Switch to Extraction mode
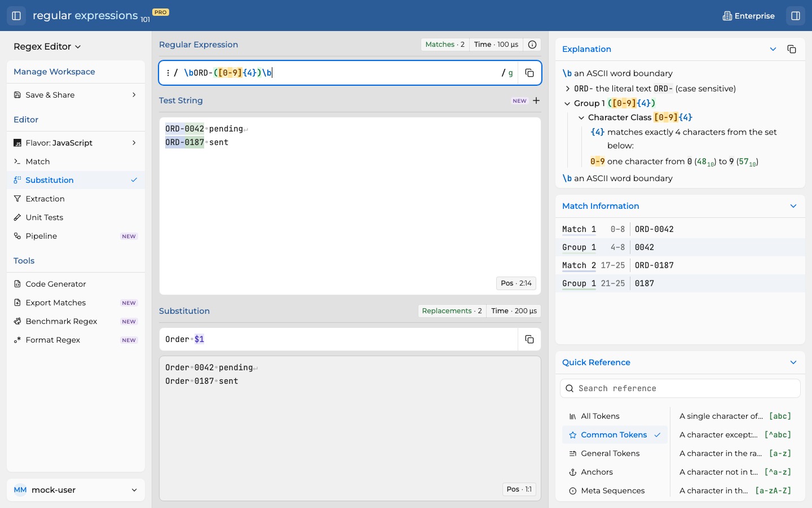The width and height of the screenshot is (812, 508). (76, 199)
